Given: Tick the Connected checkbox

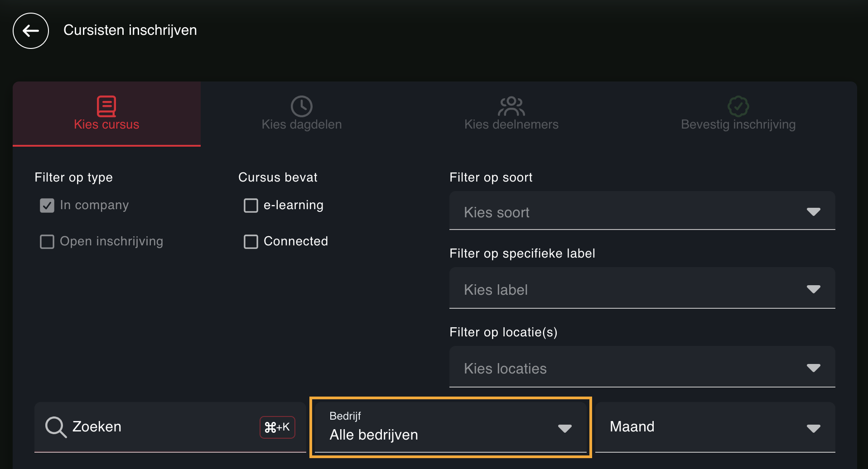Looking at the screenshot, I should 251,242.
